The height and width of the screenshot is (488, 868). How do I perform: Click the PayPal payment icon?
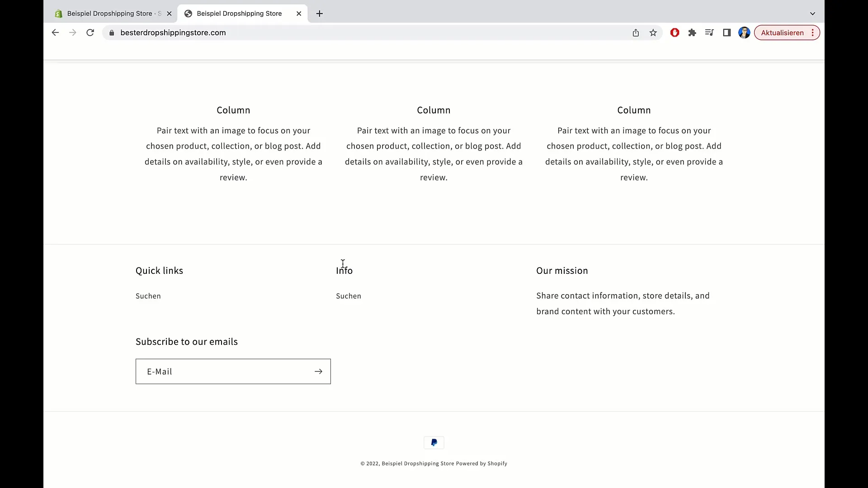point(434,442)
